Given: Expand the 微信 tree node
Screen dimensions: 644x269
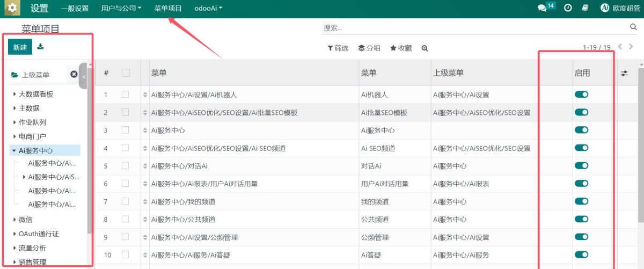Looking at the screenshot, I should pos(14,220).
